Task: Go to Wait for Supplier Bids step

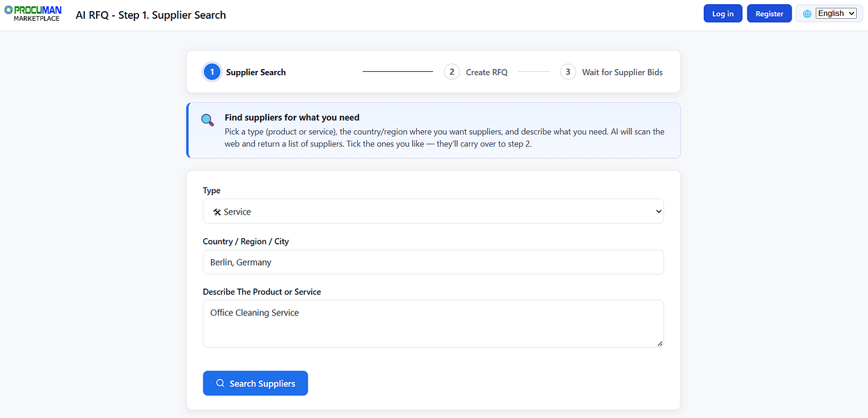Action: (x=622, y=72)
